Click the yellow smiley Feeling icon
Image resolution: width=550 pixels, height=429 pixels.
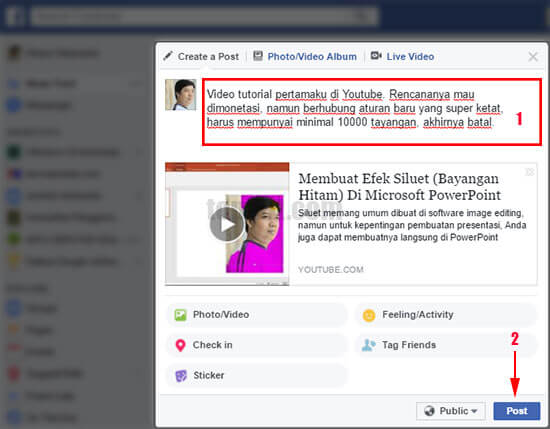(x=369, y=315)
